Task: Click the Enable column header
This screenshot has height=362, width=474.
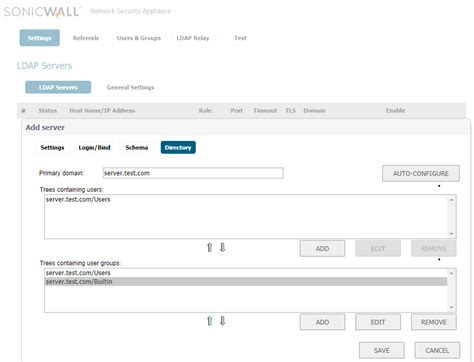Action: [395, 110]
